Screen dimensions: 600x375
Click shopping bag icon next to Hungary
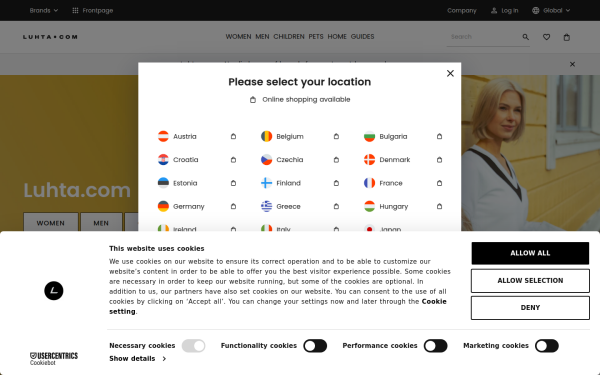439,206
